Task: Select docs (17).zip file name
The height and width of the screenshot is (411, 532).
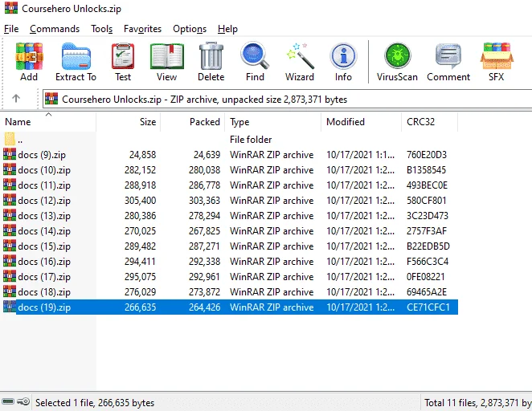Action: coord(44,277)
